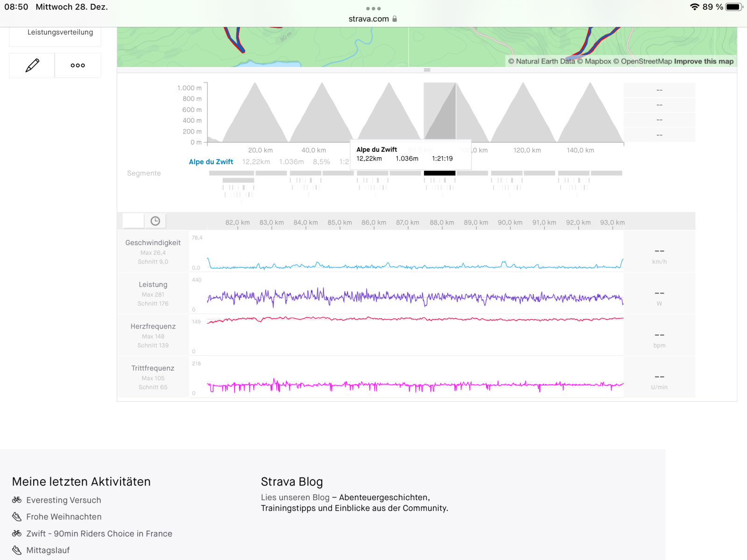The height and width of the screenshot is (560, 747).
Task: Tap the running shoe icon beside Frohe Weihnachten
Action: click(17, 517)
